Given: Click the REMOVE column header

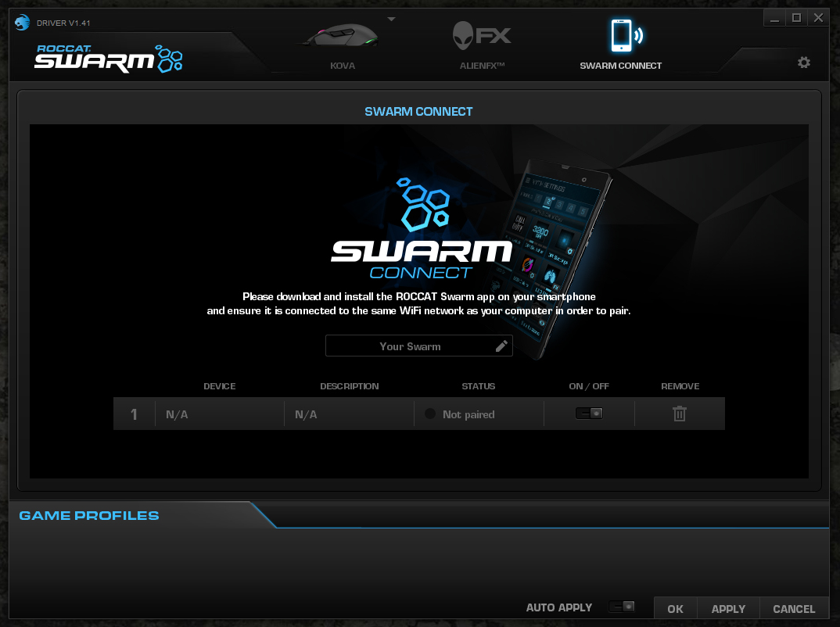Looking at the screenshot, I should [x=680, y=386].
